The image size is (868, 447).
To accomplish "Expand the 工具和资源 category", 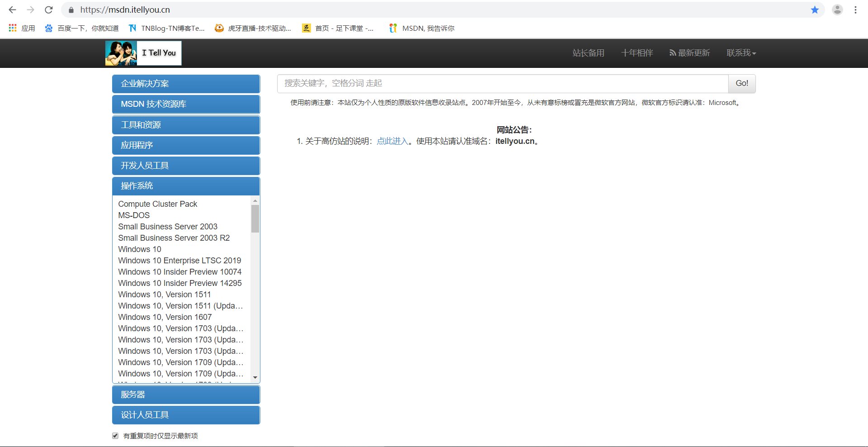I will (x=186, y=125).
